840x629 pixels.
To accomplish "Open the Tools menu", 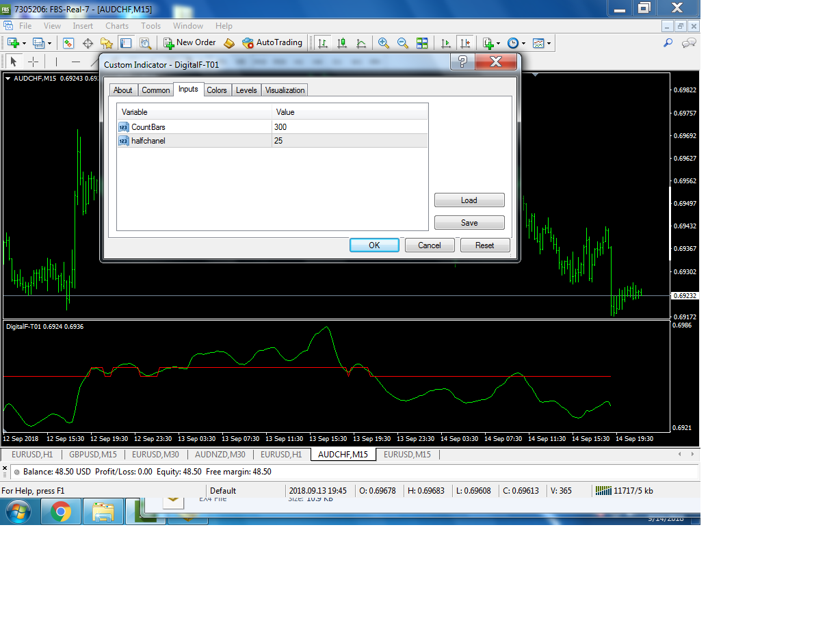I will pos(151,26).
